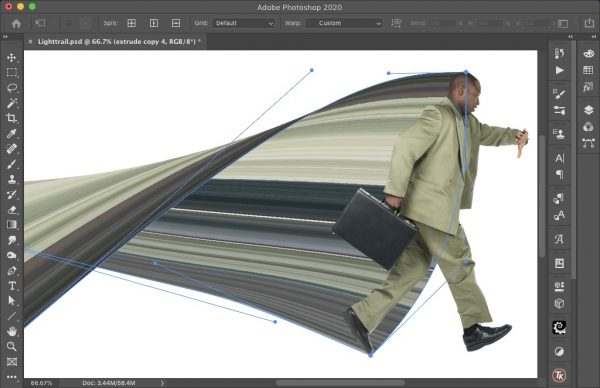Open the Layers panel icon
The width and height of the screenshot is (600, 388).
click(x=588, y=110)
